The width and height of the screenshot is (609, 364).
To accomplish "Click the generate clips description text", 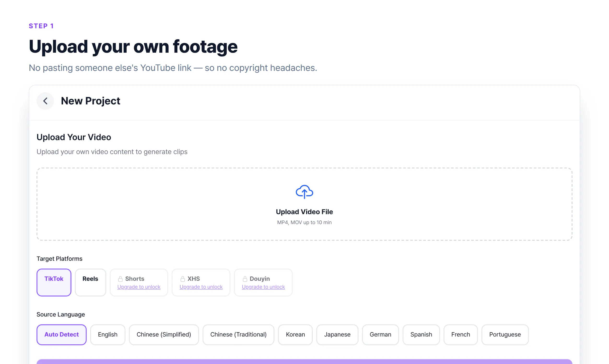I will tap(112, 152).
